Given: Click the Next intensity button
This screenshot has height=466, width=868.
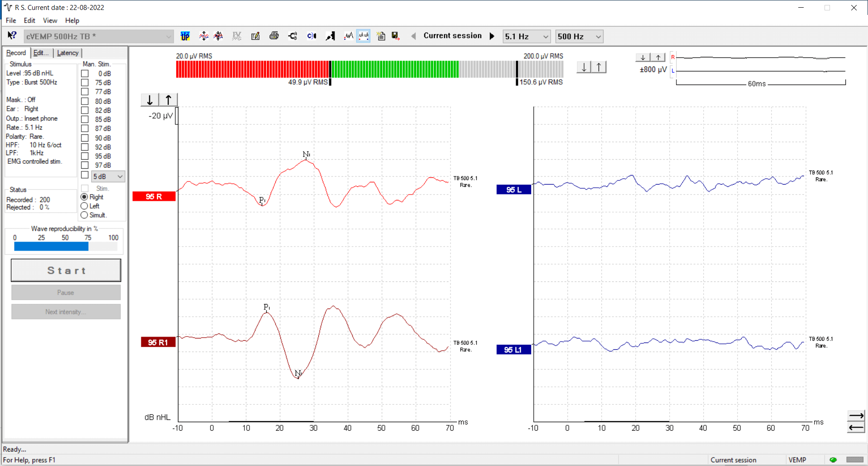Looking at the screenshot, I should coord(66,311).
